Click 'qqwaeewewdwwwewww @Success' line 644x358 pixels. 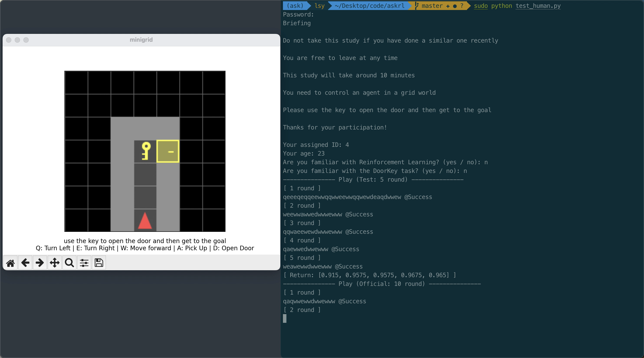coord(328,232)
